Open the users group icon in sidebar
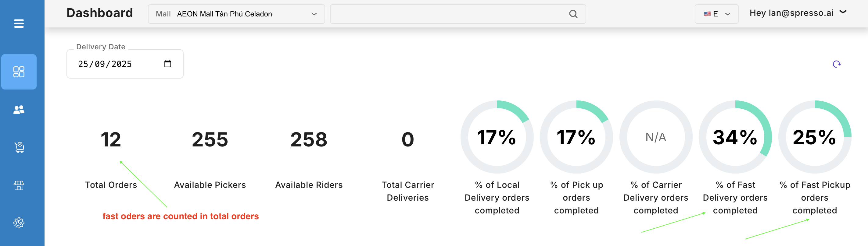 pos(19,110)
